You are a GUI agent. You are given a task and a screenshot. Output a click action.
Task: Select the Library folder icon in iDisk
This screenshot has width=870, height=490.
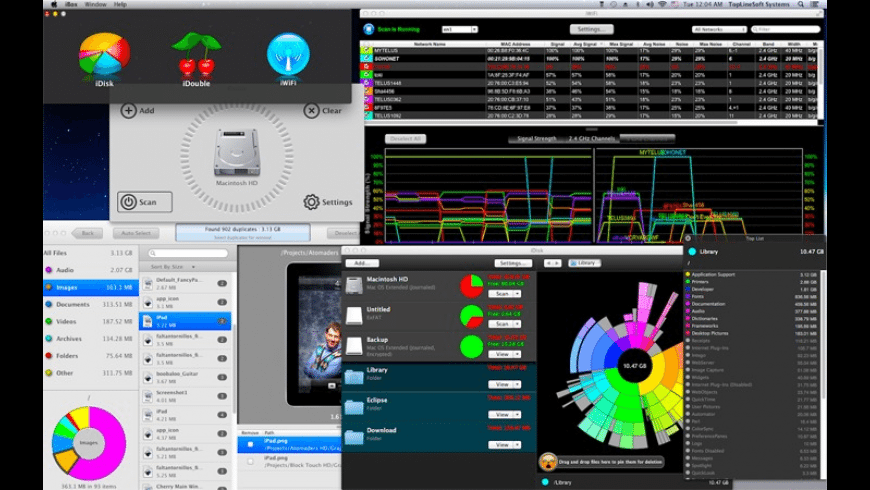click(354, 376)
